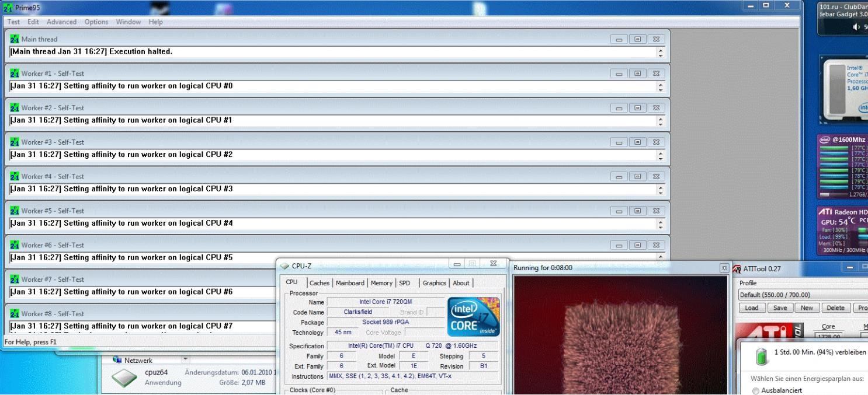
Task: Open the Help menu in Prime95
Action: [155, 22]
